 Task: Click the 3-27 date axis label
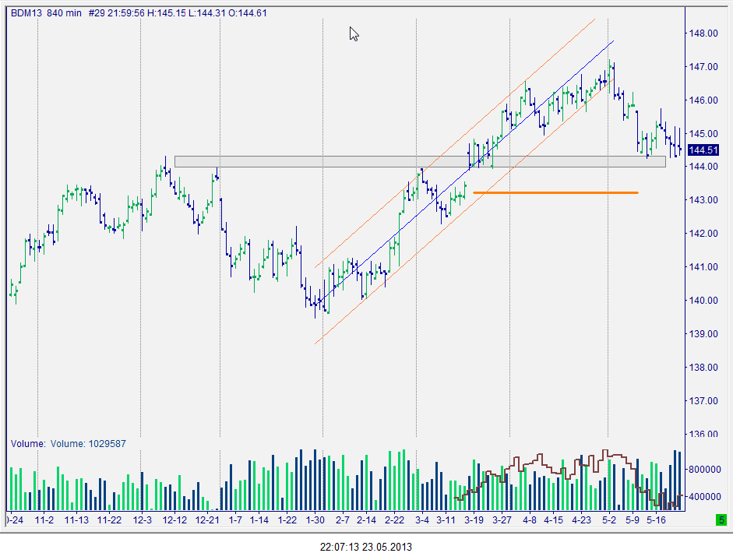point(502,519)
